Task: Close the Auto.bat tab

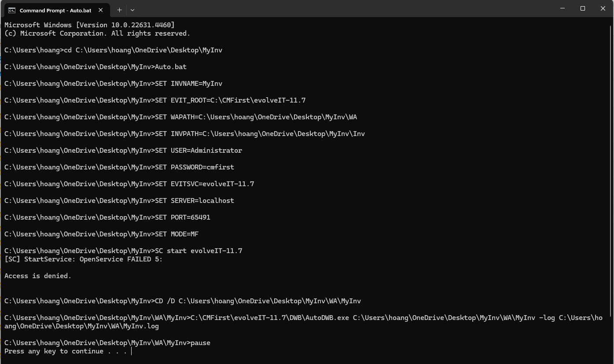Action: pos(101,10)
